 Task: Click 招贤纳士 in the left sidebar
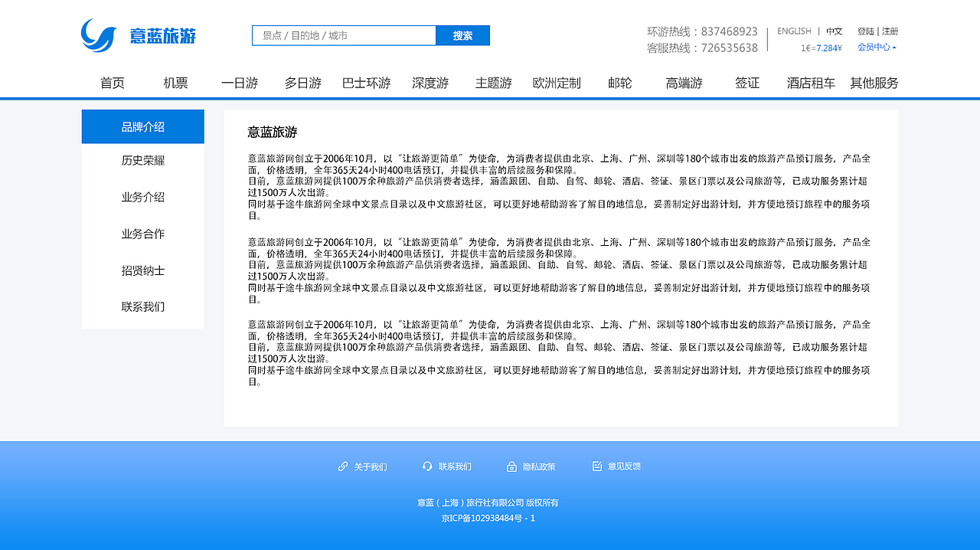point(142,270)
